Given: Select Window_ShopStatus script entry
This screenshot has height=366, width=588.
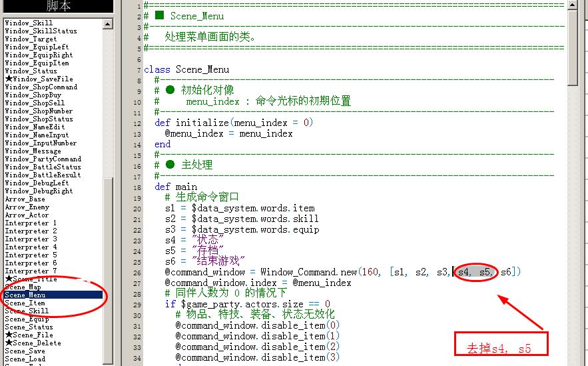Looking at the screenshot, I should [39, 119].
